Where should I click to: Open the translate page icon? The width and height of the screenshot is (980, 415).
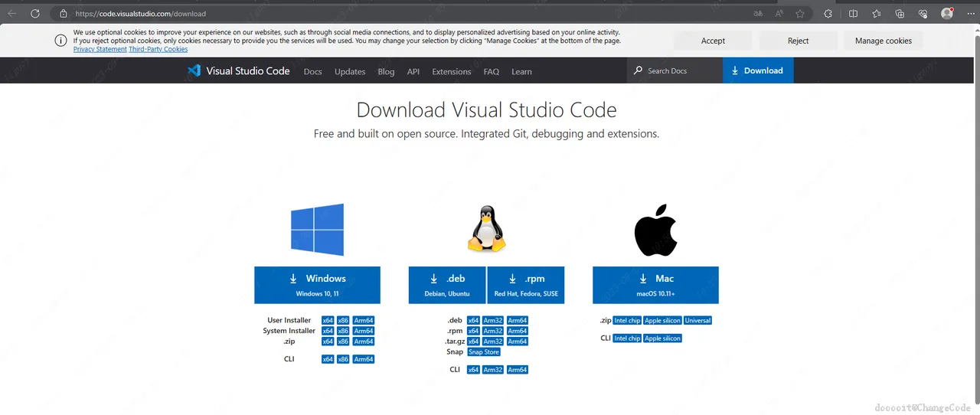point(757,14)
